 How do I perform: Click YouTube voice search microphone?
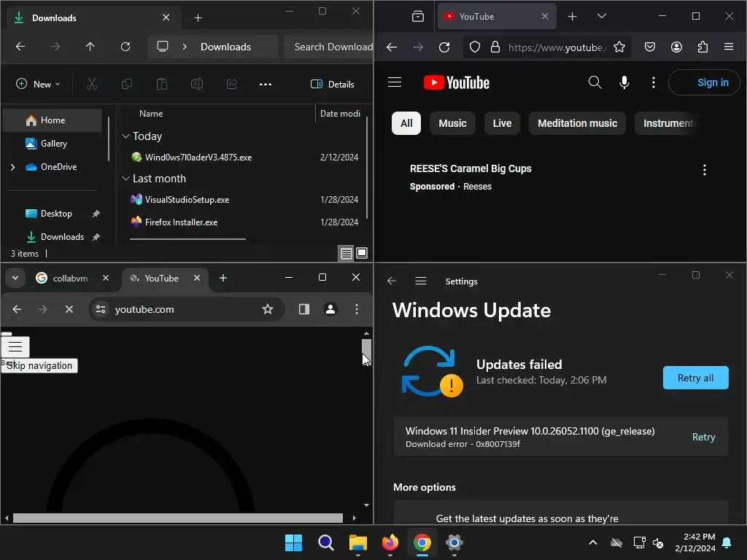(x=624, y=82)
